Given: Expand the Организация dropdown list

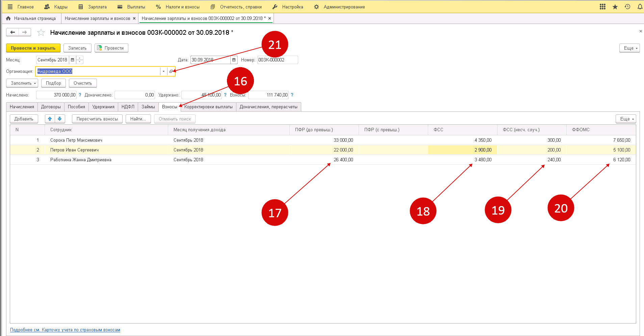Looking at the screenshot, I should coord(163,72).
